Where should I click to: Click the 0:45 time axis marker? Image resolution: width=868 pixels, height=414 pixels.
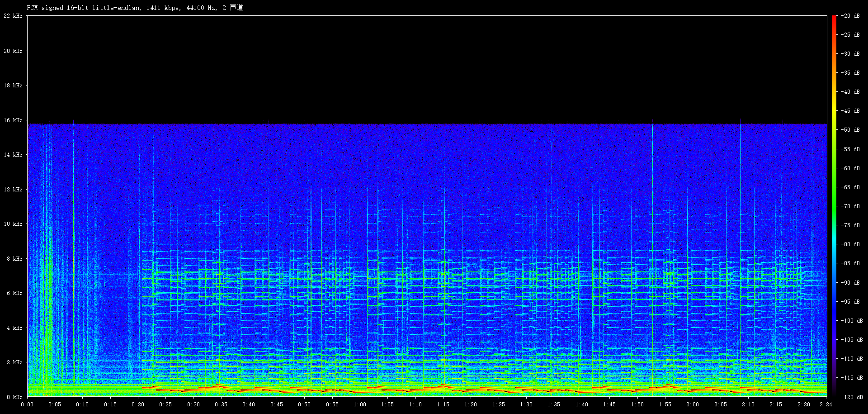coord(277,404)
